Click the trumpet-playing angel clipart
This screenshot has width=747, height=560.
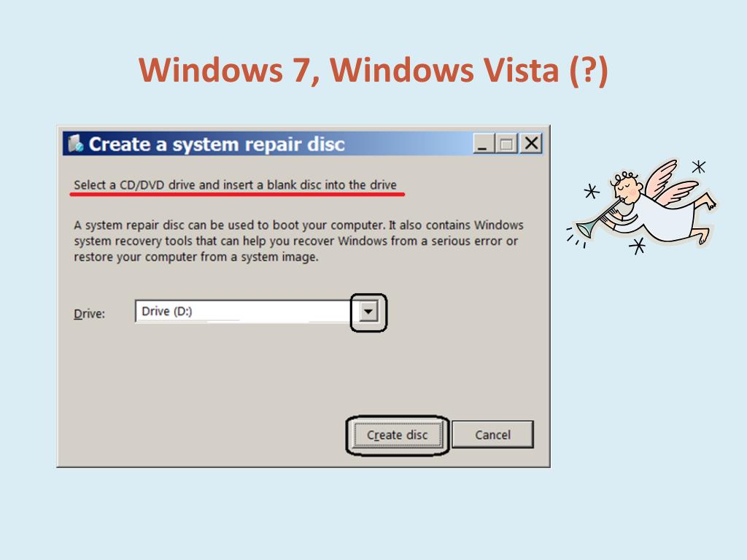pyautogui.click(x=641, y=206)
